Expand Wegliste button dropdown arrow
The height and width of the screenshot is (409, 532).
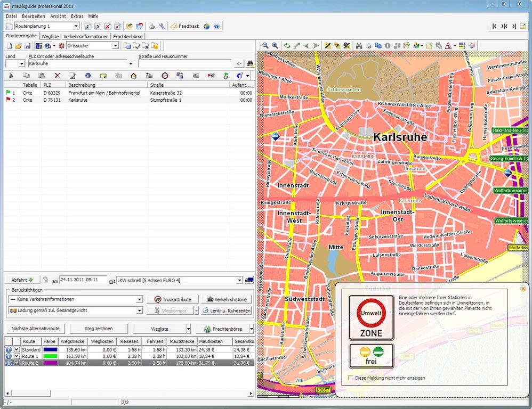[189, 329]
